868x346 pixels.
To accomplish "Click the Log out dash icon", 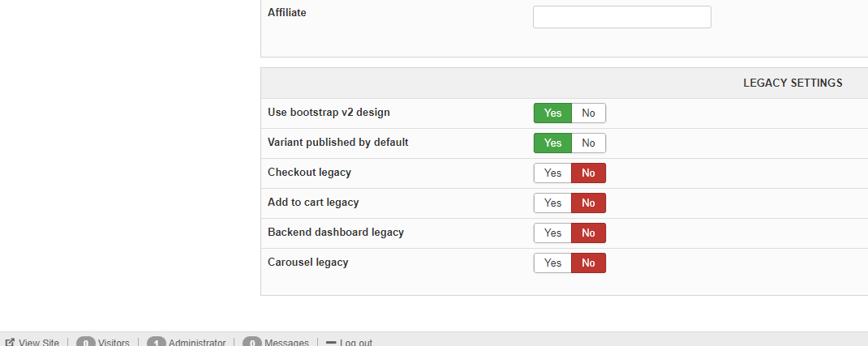I will (331, 343).
